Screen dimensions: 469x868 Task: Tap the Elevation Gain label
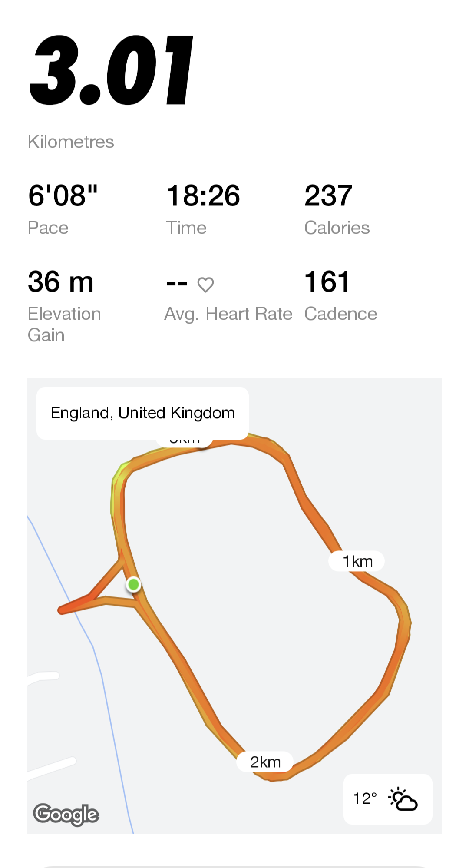64,324
